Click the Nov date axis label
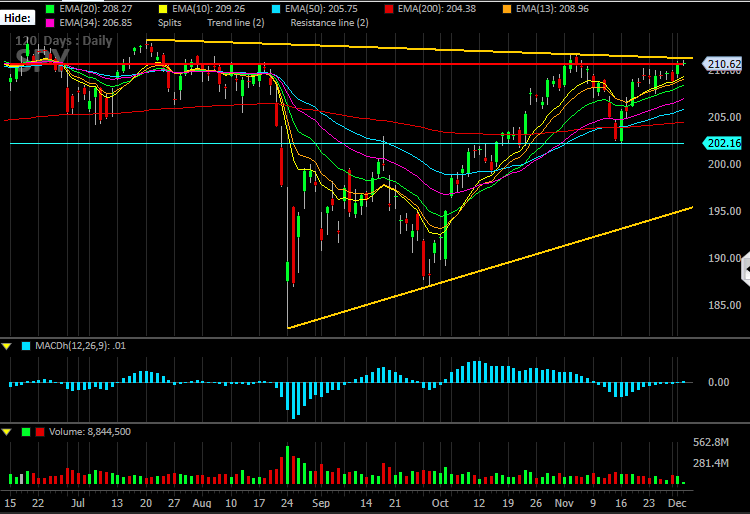The width and height of the screenshot is (750, 514). (564, 503)
